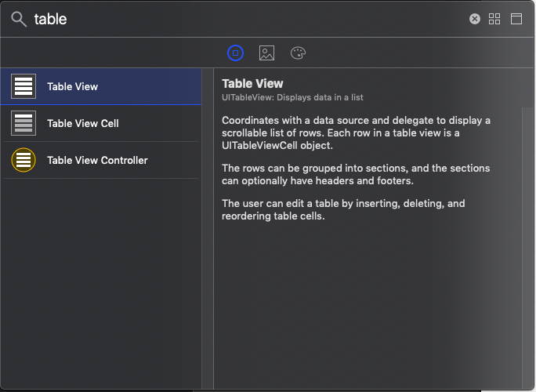Select the Table View Cell row label
This screenshot has width=536, height=392.
pos(83,123)
